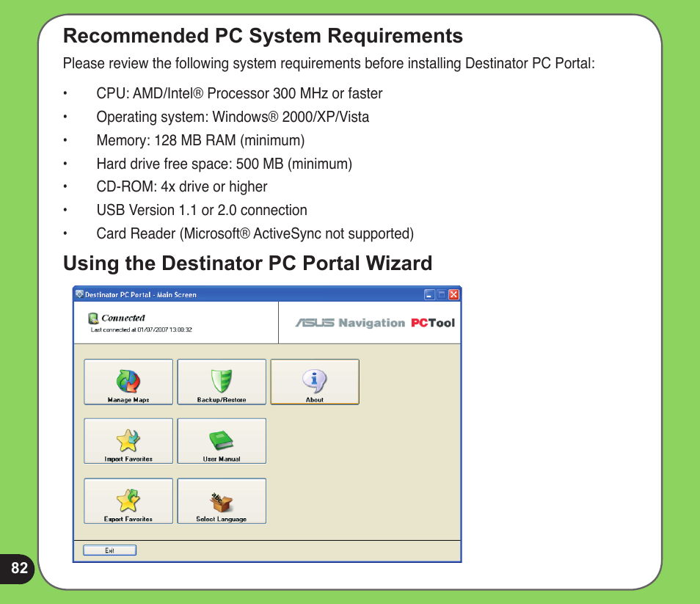Click 'Destinator PC Portal - Main Screen' title
This screenshot has width=700, height=604.
tap(141, 294)
